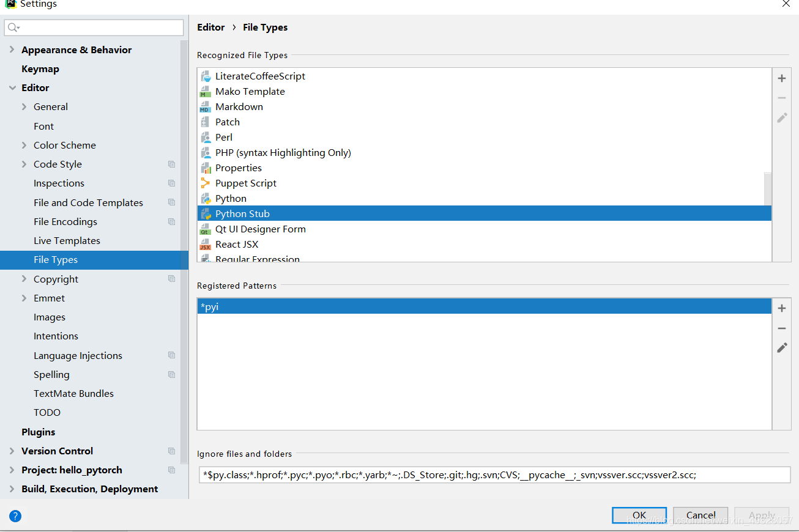Image resolution: width=799 pixels, height=532 pixels.
Task: Expand the Color Scheme node
Action: pos(24,146)
